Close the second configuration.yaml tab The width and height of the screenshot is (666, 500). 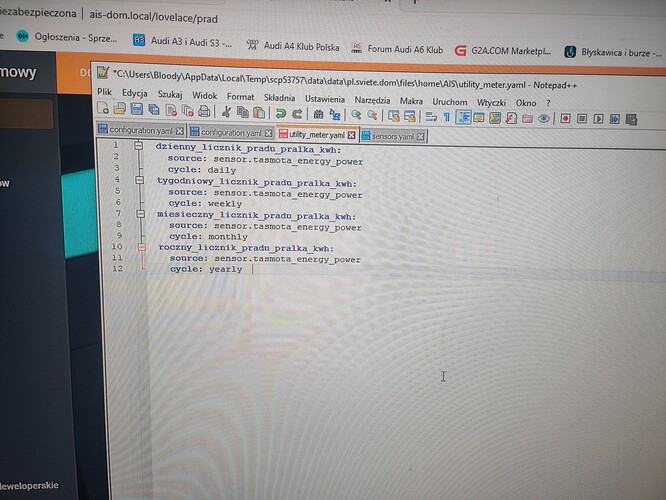point(268,133)
